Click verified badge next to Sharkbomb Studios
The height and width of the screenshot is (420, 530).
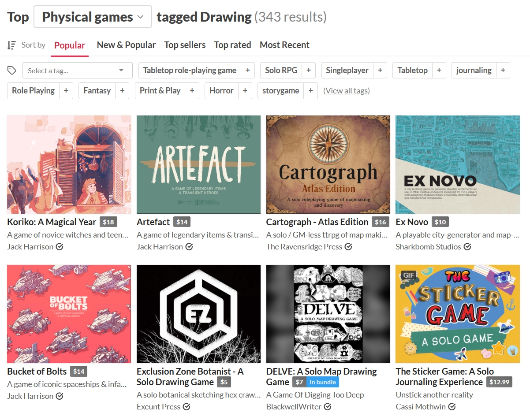467,247
